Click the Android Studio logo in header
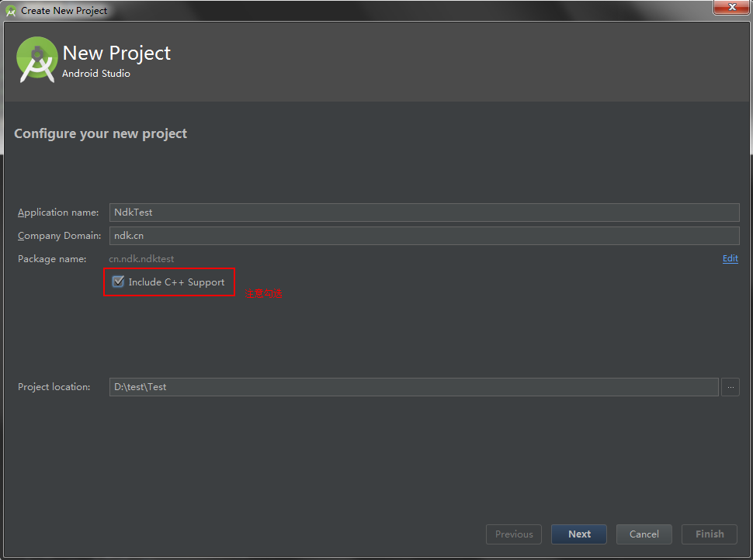This screenshot has height=560, width=753. 37,60
